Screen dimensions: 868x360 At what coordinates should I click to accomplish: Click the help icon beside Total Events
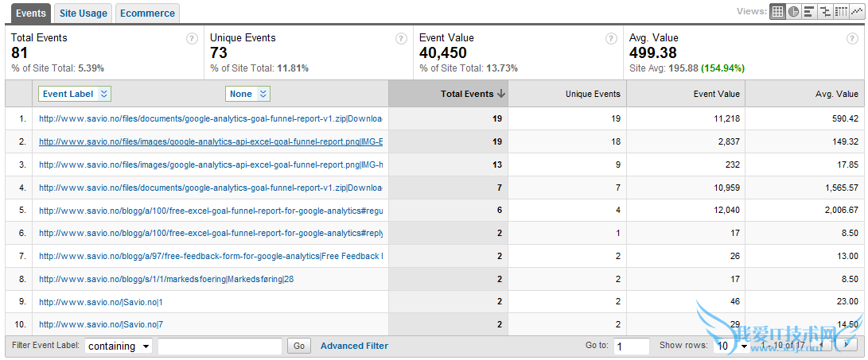[192, 38]
